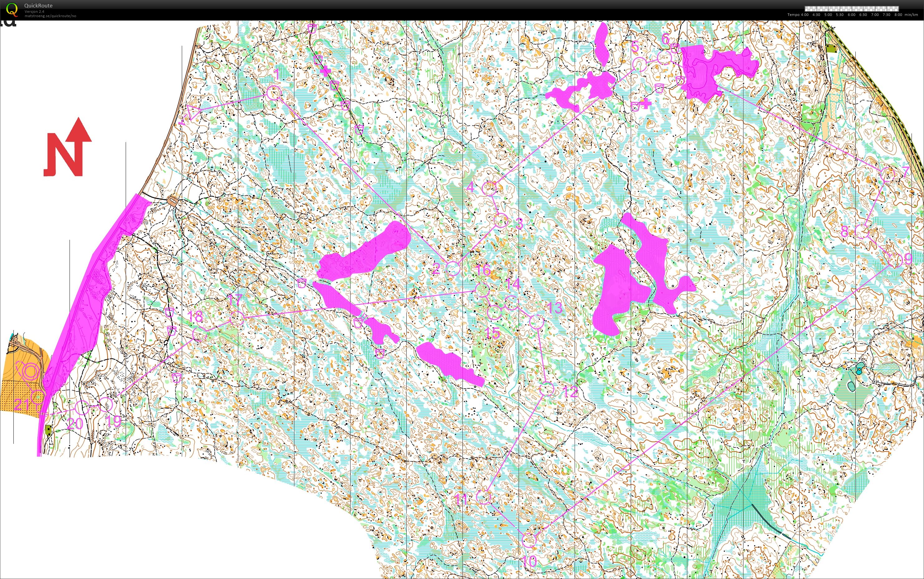The image size is (924, 579).
Task: Select control circle 20 on the course
Action: click(x=82, y=407)
